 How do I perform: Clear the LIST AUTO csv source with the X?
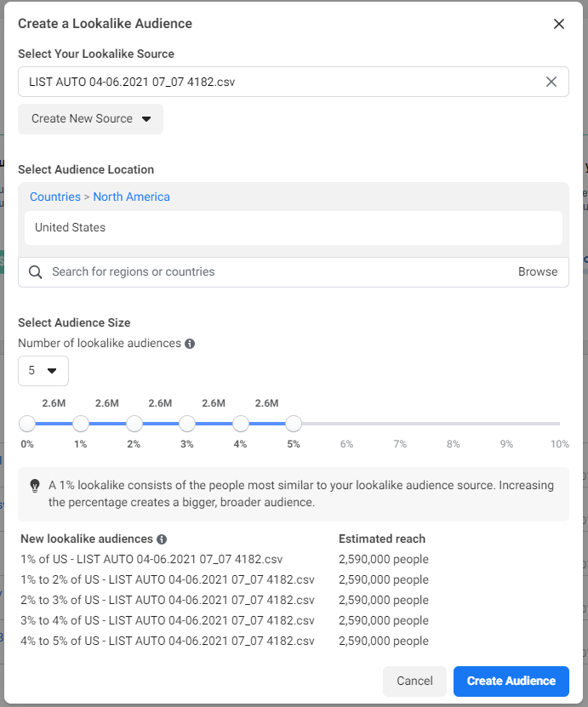point(551,81)
